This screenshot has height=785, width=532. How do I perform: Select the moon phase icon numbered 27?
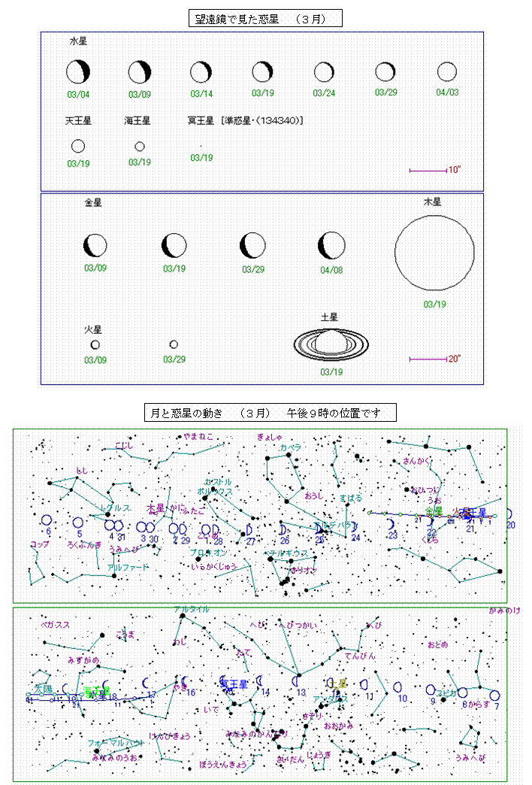coord(249,529)
